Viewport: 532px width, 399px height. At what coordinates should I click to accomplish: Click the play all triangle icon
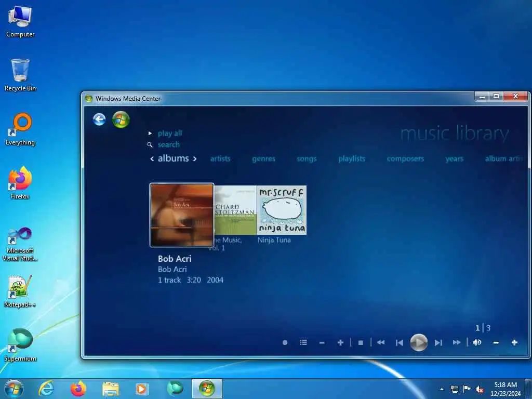tap(150, 134)
